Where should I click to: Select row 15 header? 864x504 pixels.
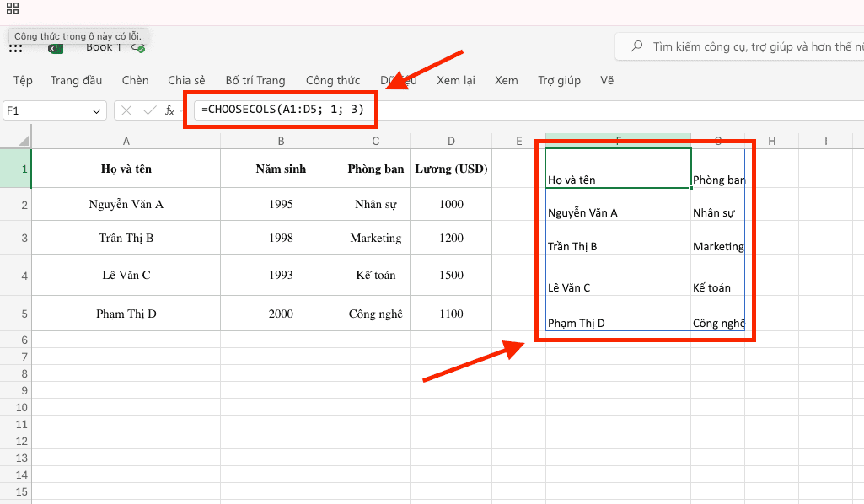click(15, 491)
